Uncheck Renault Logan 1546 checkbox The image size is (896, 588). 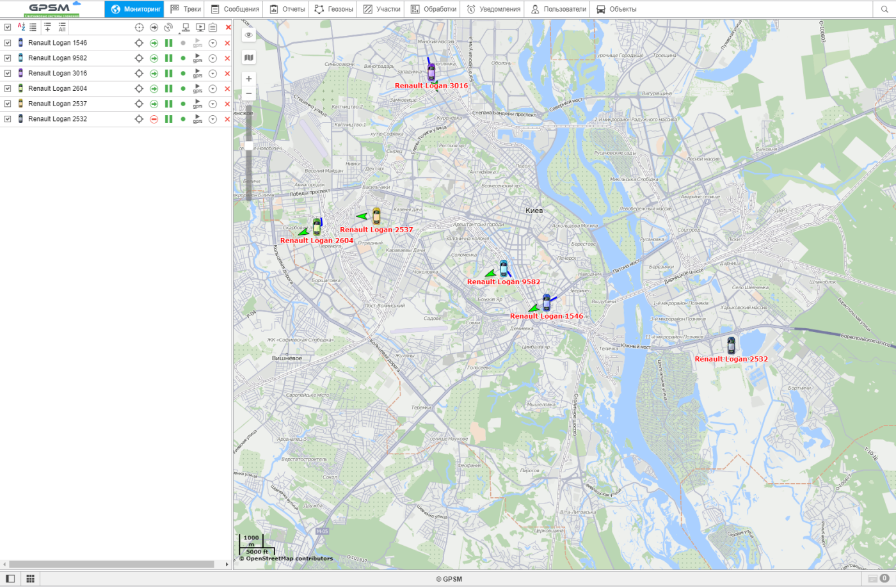point(8,43)
